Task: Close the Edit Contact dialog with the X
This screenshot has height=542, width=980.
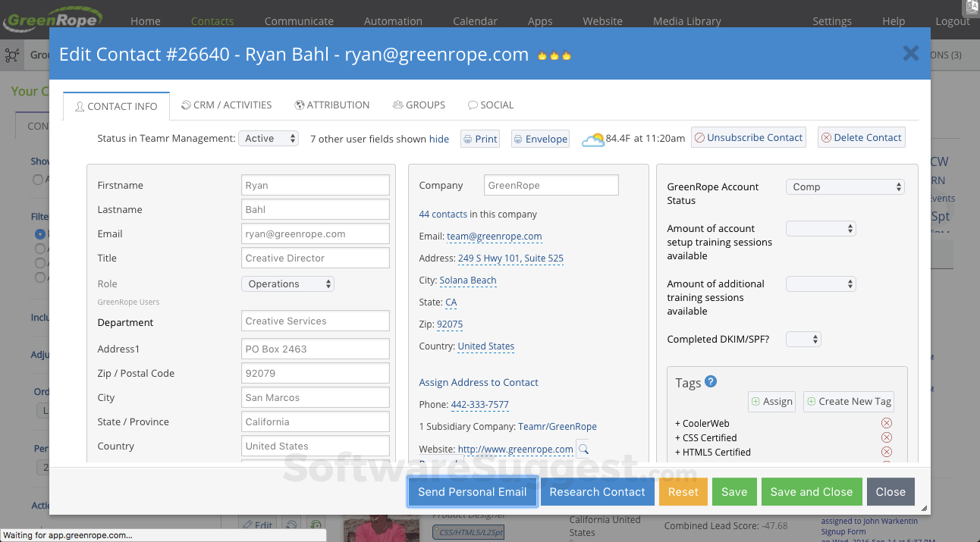Action: pyautogui.click(x=910, y=53)
